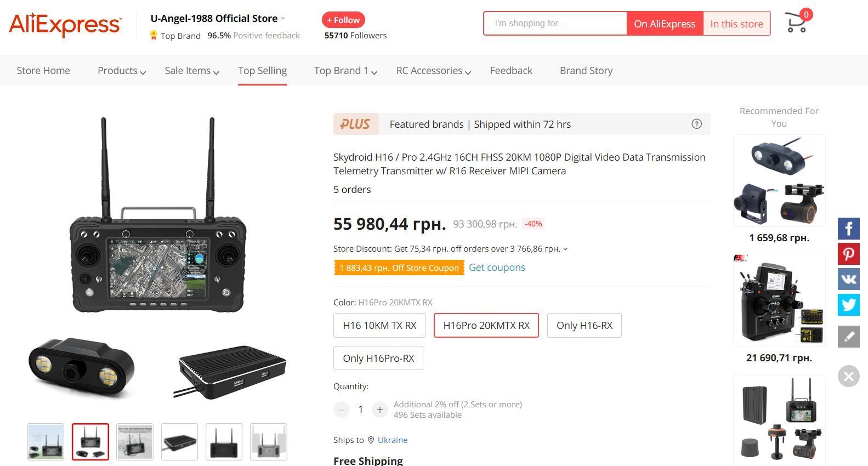Go to the Feedback tab
868x466 pixels.
tap(511, 71)
